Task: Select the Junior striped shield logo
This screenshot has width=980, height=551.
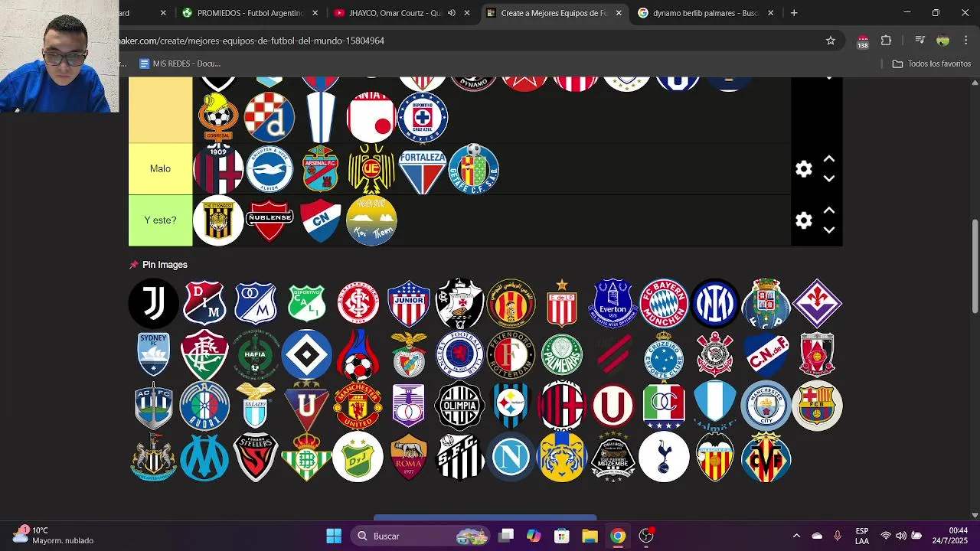Action: pos(409,303)
